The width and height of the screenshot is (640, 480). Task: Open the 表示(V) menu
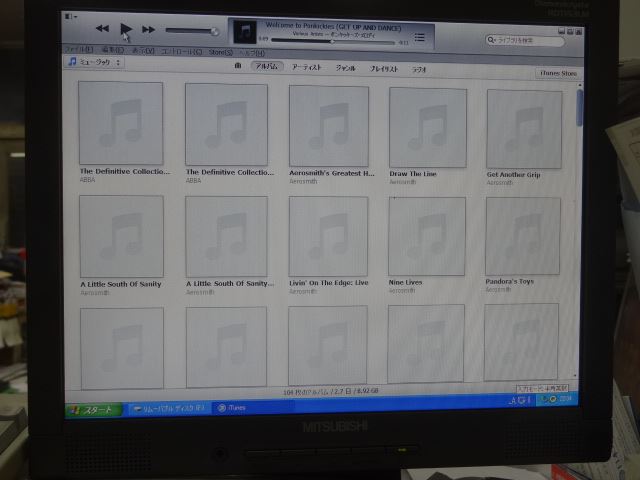tap(143, 51)
